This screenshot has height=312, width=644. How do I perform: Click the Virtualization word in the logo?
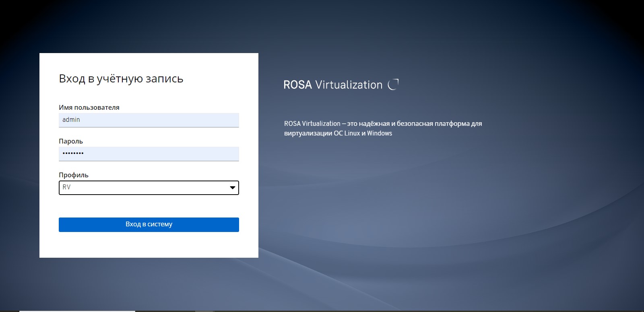tap(349, 85)
